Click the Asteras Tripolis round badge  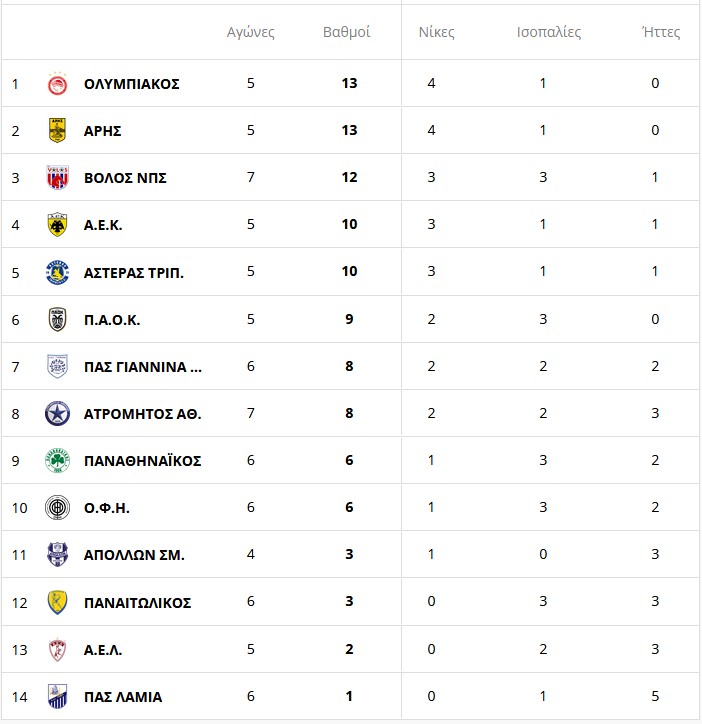[57, 272]
